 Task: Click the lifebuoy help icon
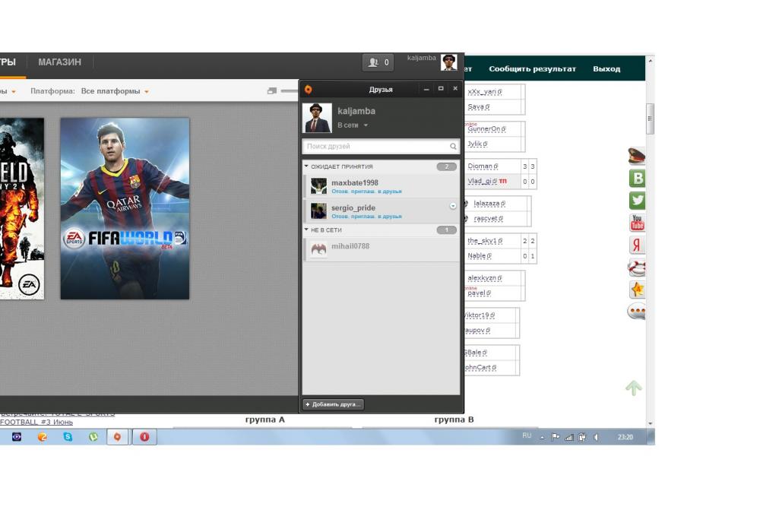click(637, 268)
